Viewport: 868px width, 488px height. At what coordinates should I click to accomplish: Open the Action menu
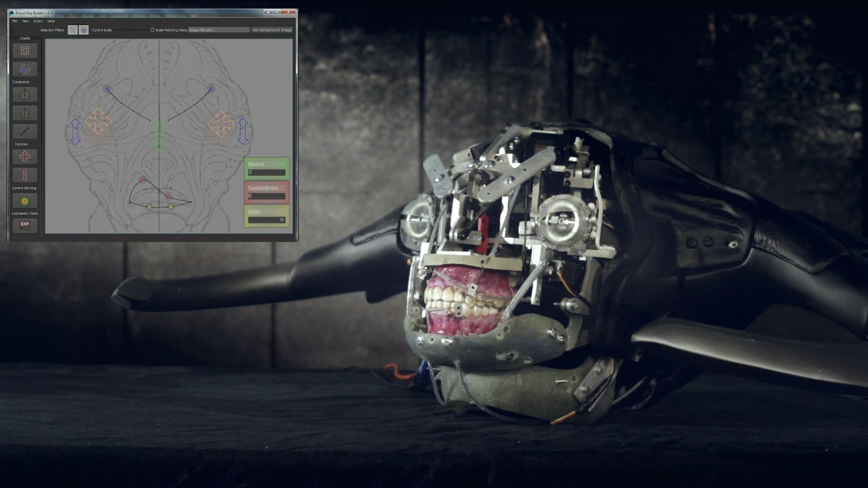tap(38, 21)
